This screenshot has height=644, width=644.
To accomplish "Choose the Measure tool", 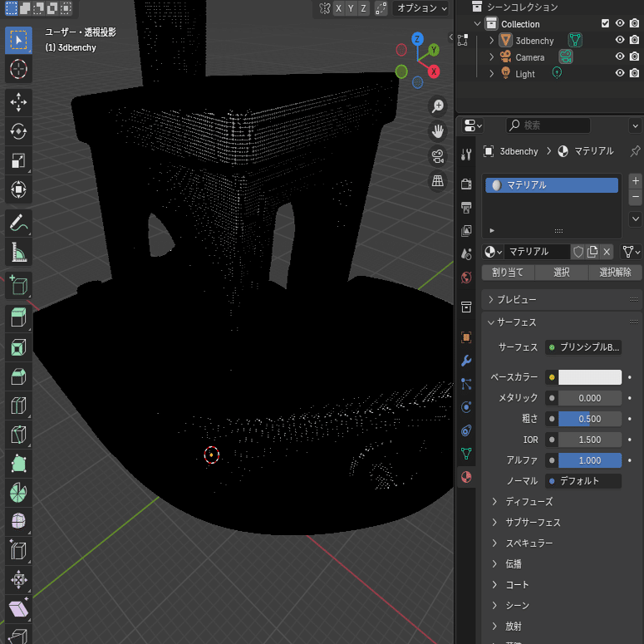I will point(18,250).
